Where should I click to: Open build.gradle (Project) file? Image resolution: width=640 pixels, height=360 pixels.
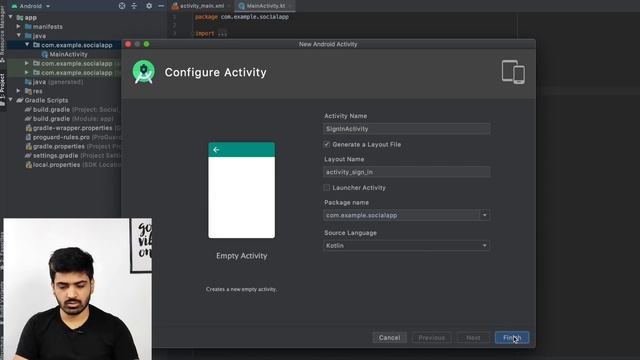(72, 109)
